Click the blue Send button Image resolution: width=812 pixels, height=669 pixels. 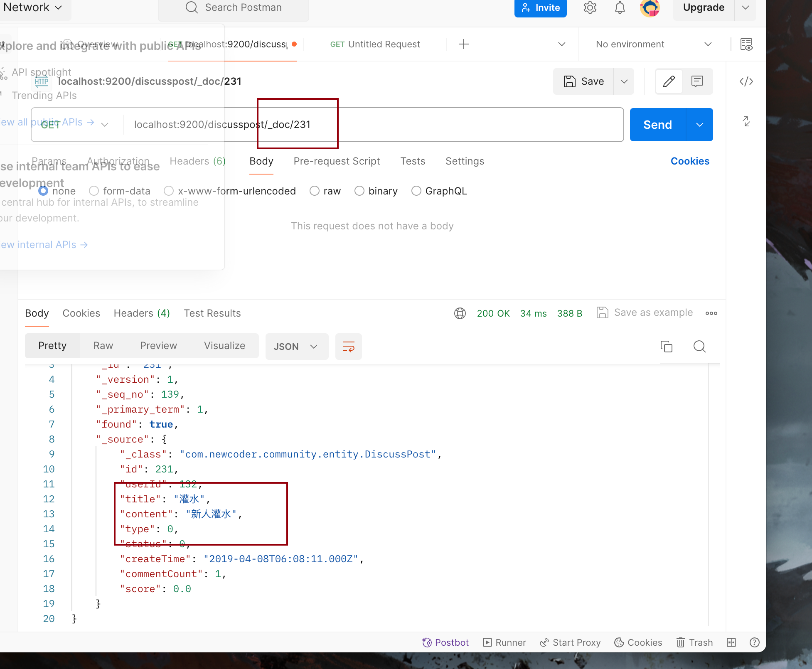[x=658, y=125]
